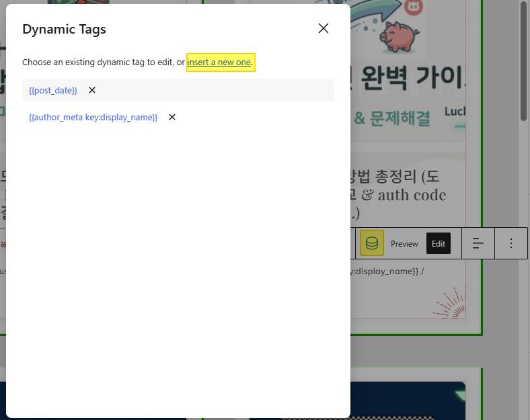Image resolution: width=530 pixels, height=420 pixels.
Task: Edit the {{post_date}} dynamic tag
Action: coord(53,91)
